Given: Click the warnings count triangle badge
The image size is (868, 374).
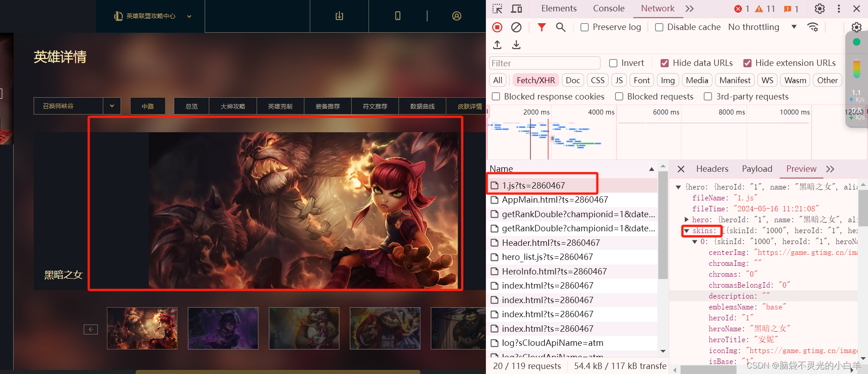Looking at the screenshot, I should click(765, 9).
